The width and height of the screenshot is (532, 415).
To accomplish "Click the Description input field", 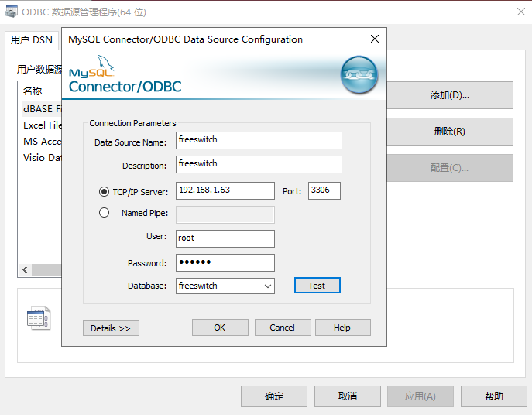I will (x=259, y=165).
